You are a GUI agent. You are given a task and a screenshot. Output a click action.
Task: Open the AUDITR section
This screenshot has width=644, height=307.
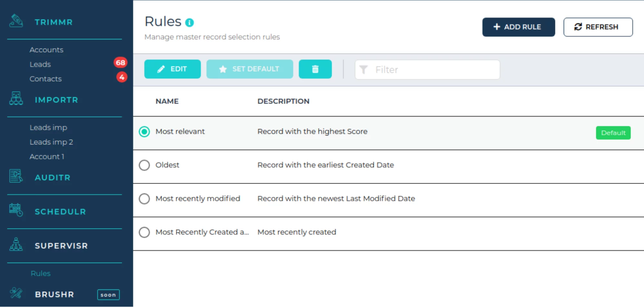pos(53,177)
